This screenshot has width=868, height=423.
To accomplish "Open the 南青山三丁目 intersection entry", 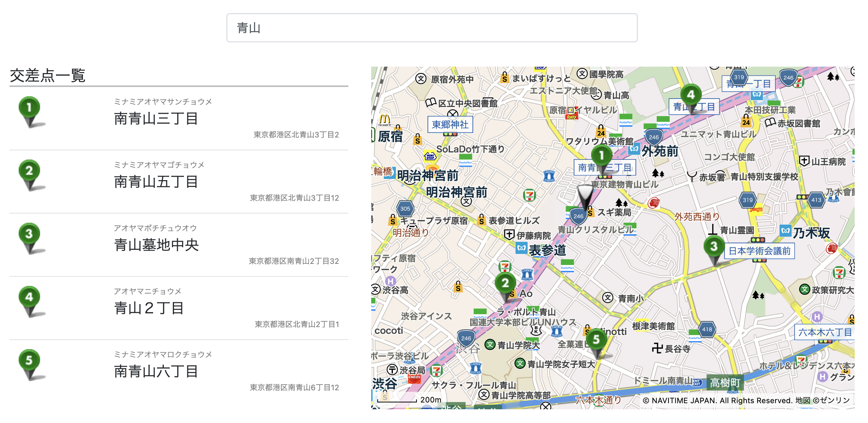I will [179, 118].
